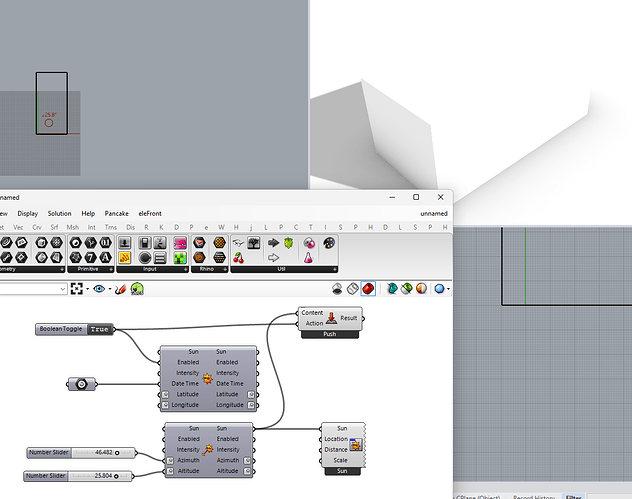
Task: Click the white outlined arrow in Util panel
Action: pos(273,257)
